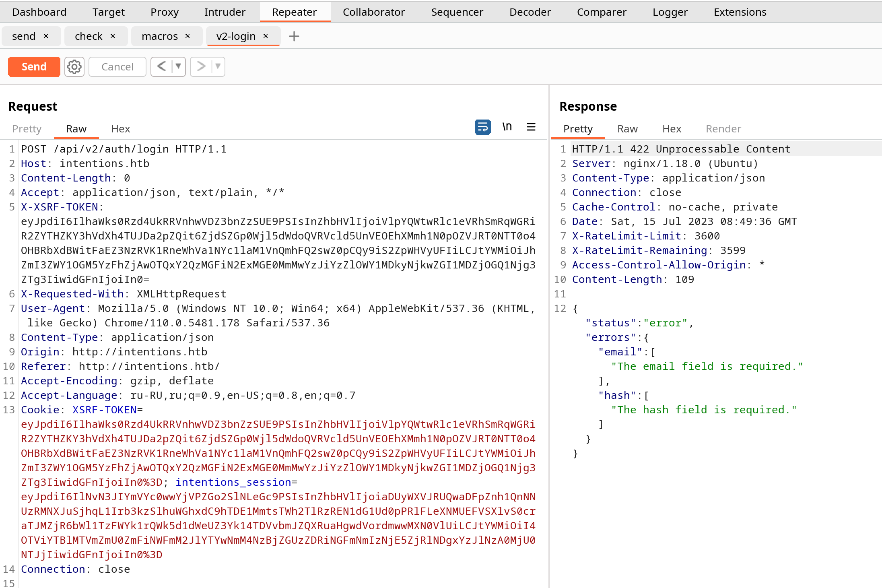The height and width of the screenshot is (588, 882).
Task: Add a new Repeater tab
Action: pos(294,36)
